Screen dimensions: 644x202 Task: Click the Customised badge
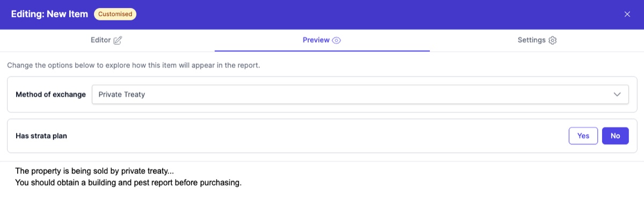tap(115, 14)
